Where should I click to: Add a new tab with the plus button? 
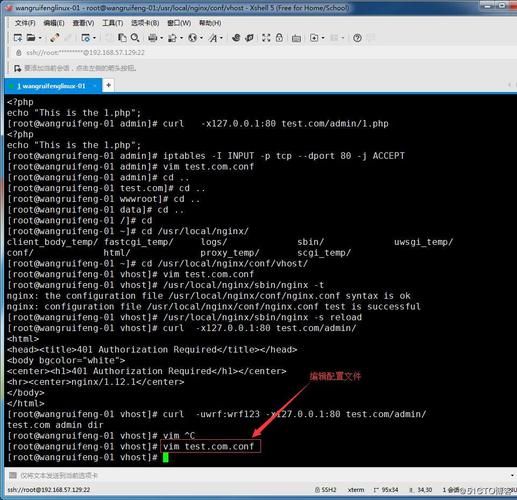(108, 85)
